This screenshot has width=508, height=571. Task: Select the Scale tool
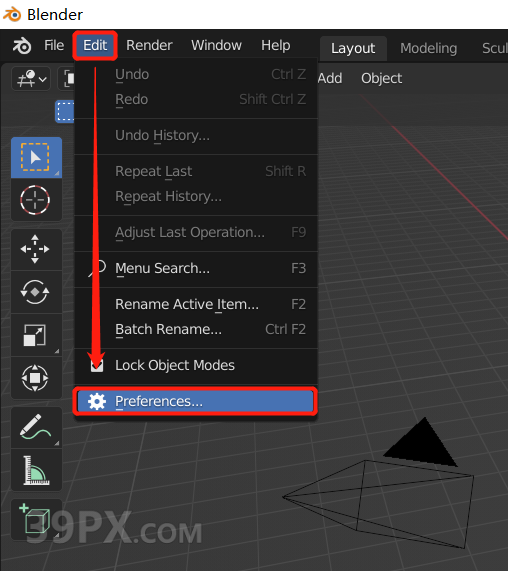36,335
